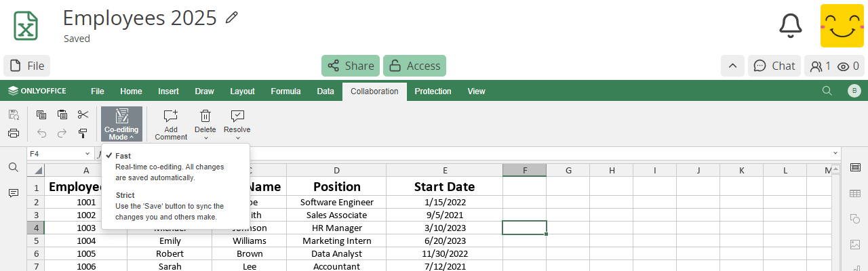
Task: Click the Print icon
Action: pos(14,133)
